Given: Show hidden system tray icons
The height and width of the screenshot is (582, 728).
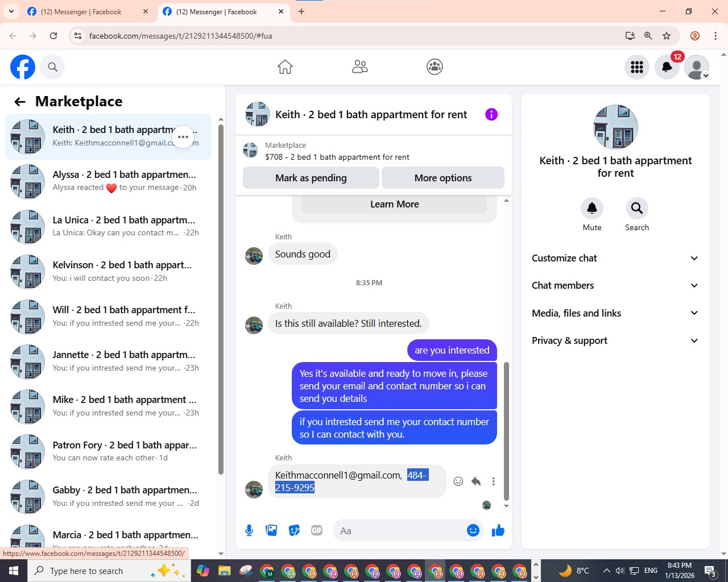Looking at the screenshot, I should tap(607, 571).
